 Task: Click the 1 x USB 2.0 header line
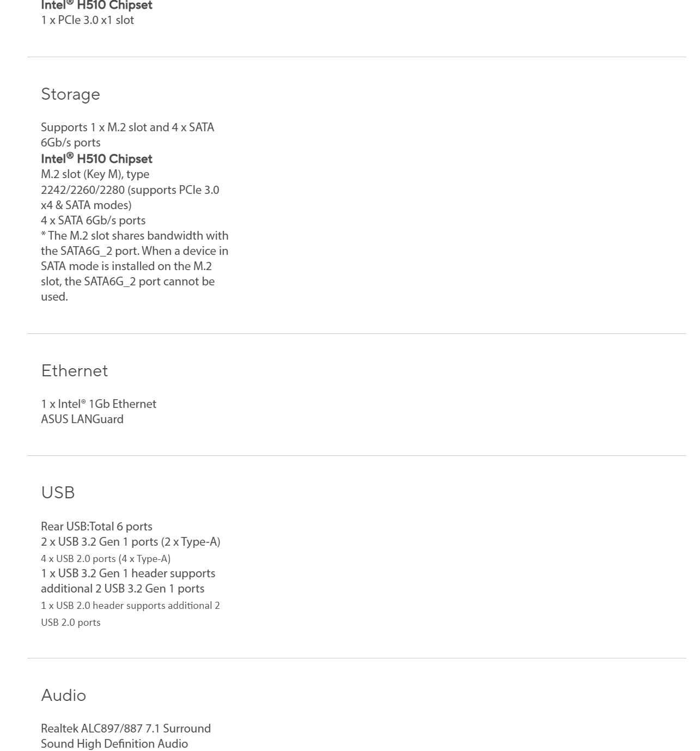coord(130,614)
